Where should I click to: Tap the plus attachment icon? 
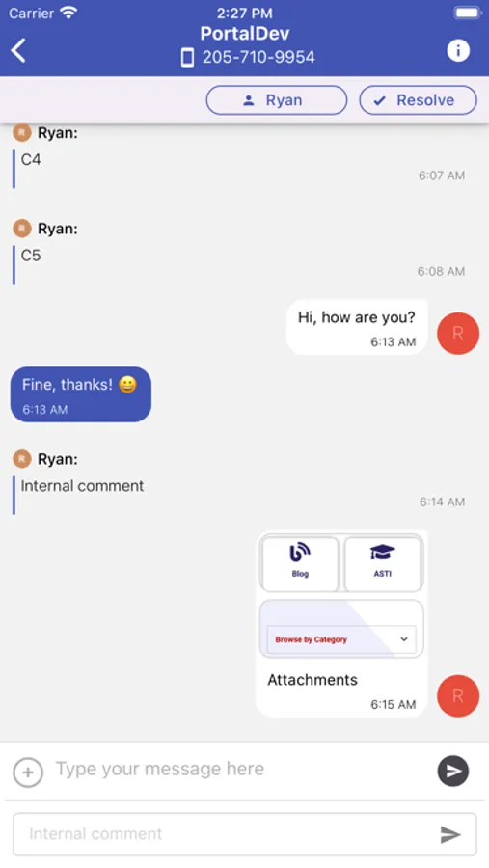(x=28, y=772)
